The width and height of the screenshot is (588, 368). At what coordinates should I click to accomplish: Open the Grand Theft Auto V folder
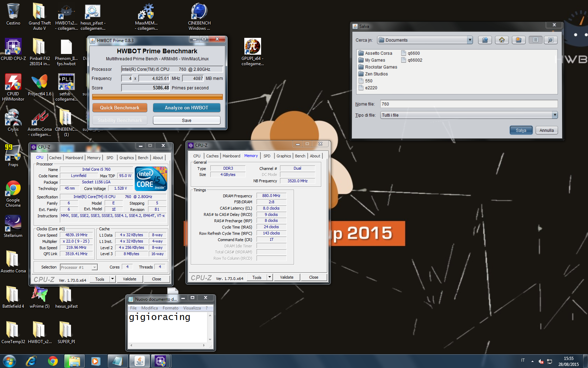click(x=39, y=16)
